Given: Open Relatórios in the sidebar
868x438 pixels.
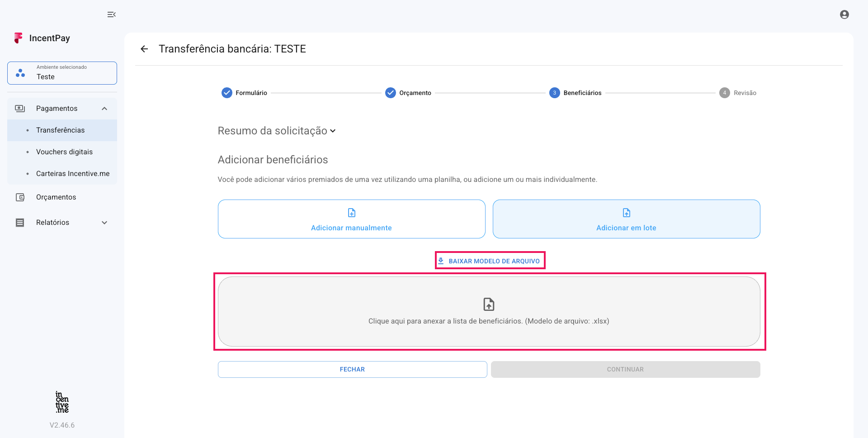Looking at the screenshot, I should [62, 223].
